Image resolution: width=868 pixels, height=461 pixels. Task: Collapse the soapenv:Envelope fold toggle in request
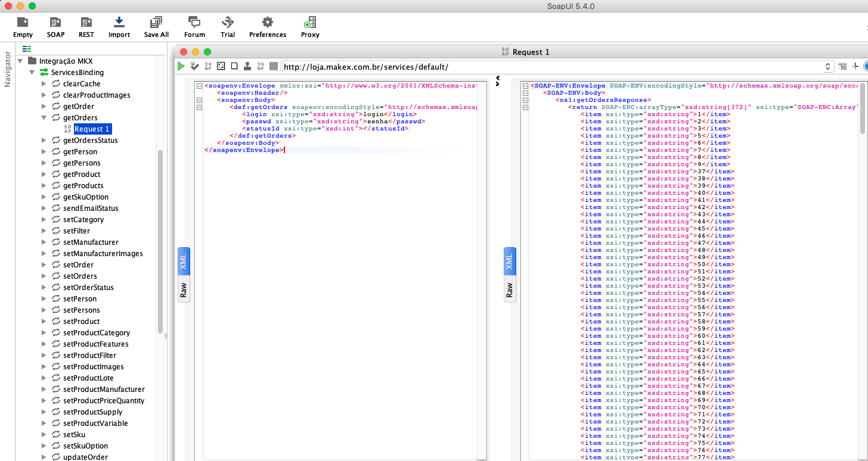click(199, 86)
